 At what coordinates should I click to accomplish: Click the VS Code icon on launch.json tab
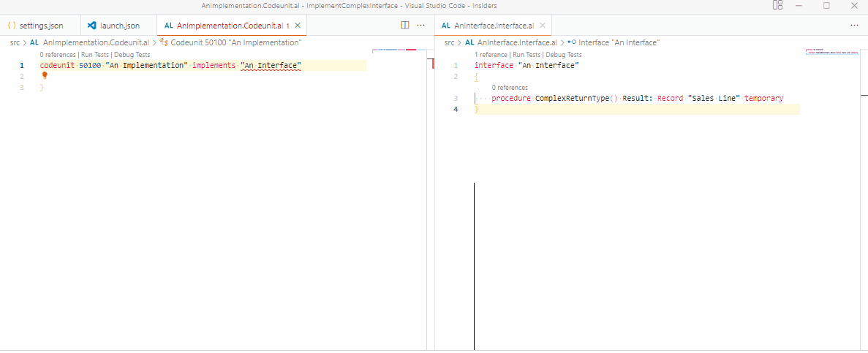92,26
